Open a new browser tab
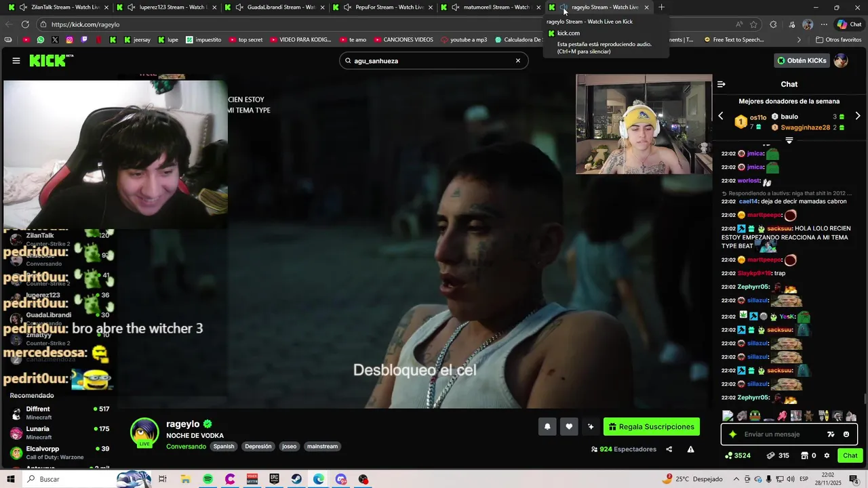This screenshot has height=488, width=868. tap(662, 7)
